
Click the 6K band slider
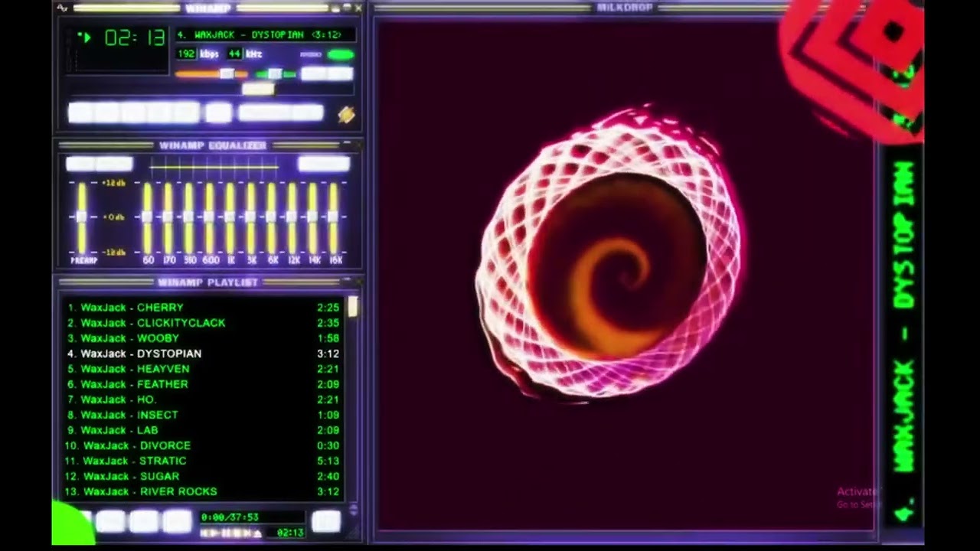pos(272,217)
